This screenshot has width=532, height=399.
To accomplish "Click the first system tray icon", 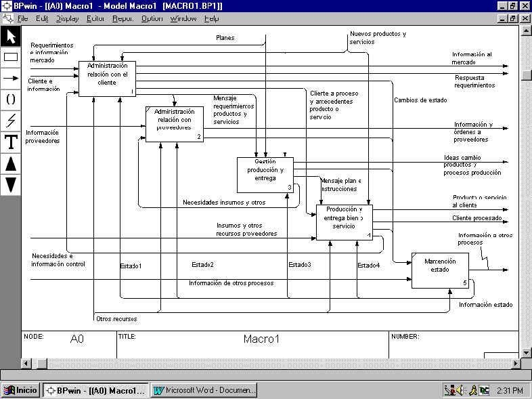I will click(x=449, y=390).
